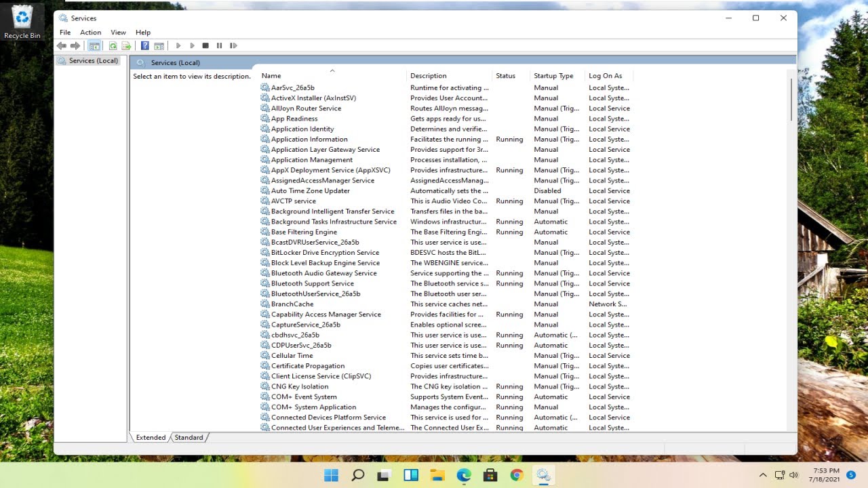Open Microsoft Store from the taskbar
This screenshot has width=868, height=488.
click(490, 475)
